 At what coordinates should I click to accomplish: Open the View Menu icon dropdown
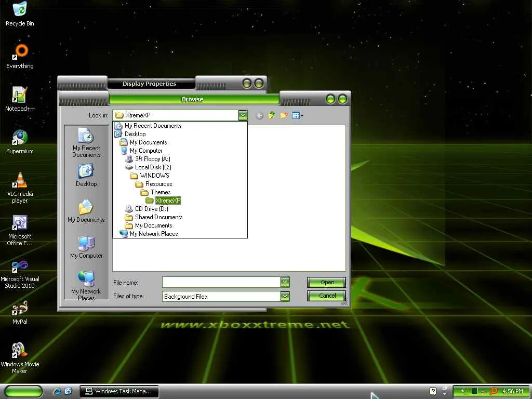(x=298, y=116)
